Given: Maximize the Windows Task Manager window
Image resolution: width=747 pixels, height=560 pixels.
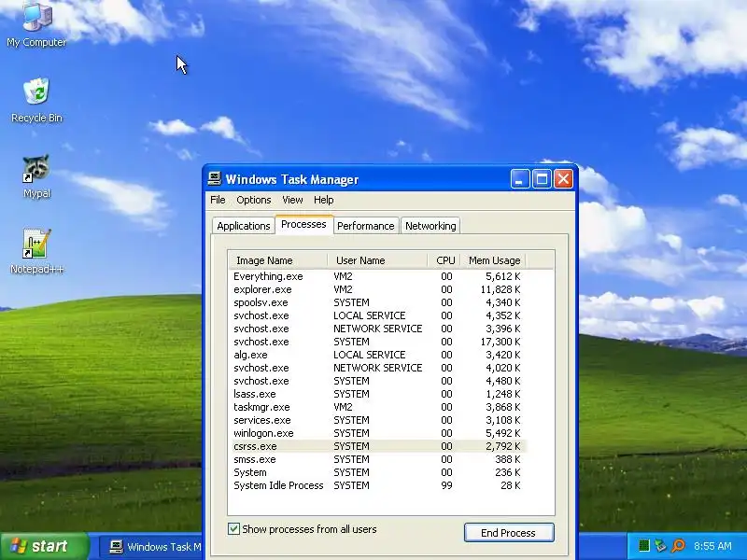Looking at the screenshot, I should 542,179.
